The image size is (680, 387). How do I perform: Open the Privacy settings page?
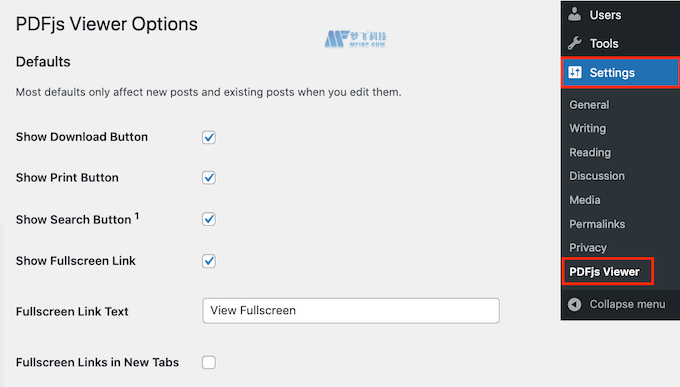point(588,248)
